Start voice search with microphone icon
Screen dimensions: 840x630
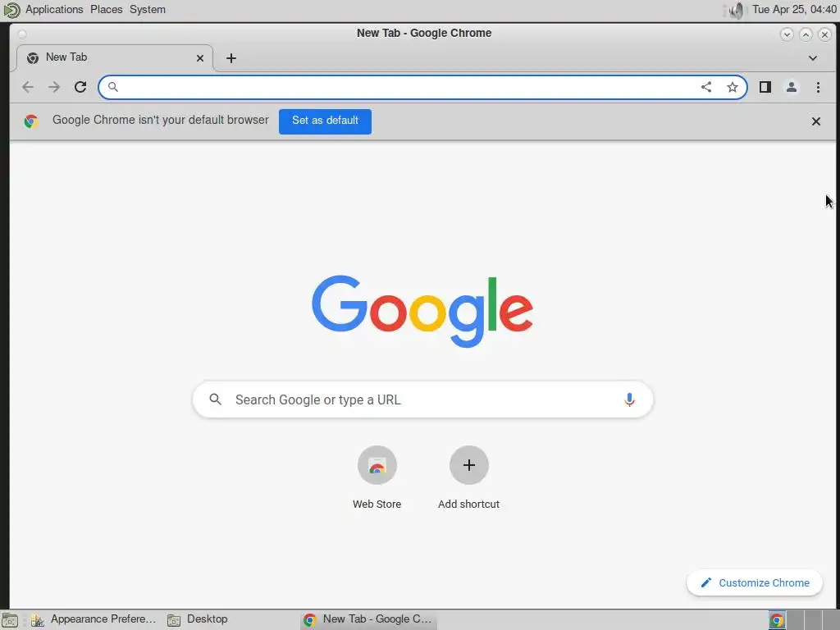[x=629, y=399]
